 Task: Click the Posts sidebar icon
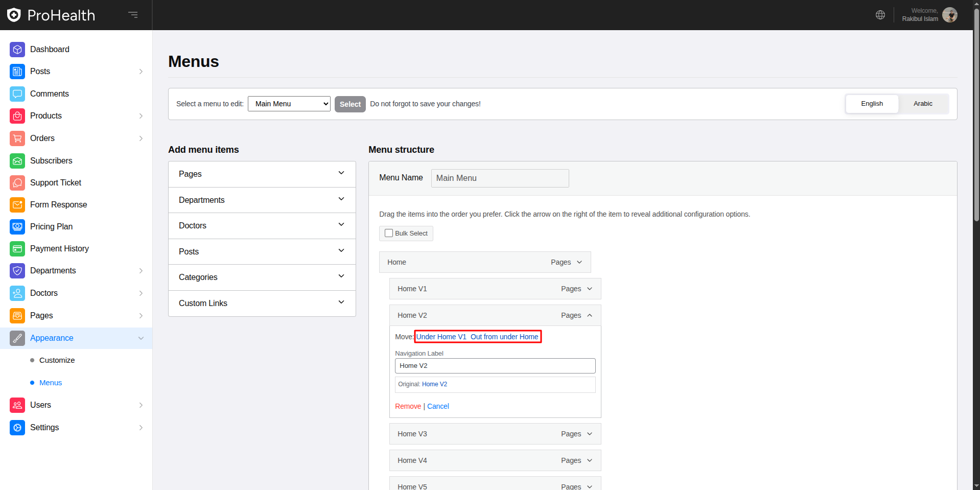coord(17,72)
